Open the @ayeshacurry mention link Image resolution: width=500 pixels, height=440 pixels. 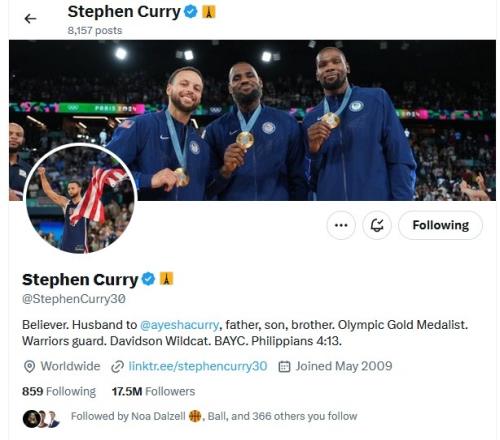point(180,325)
